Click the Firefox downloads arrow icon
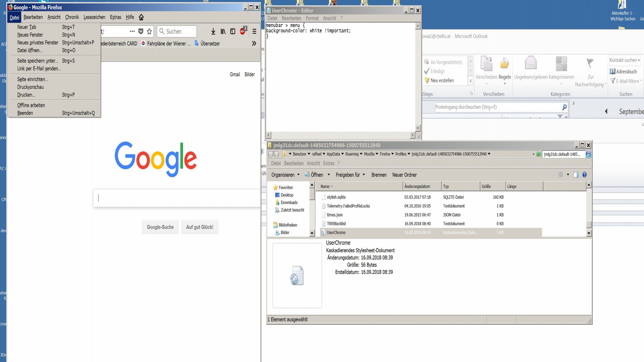Screen dimensions: 644x362 [213, 32]
